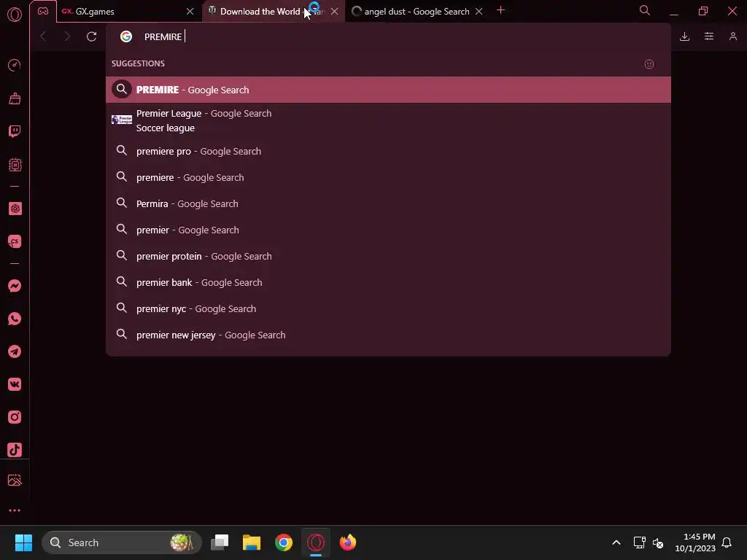
Task: Open Facebook Messenger in sidebar
Action: 15,286
